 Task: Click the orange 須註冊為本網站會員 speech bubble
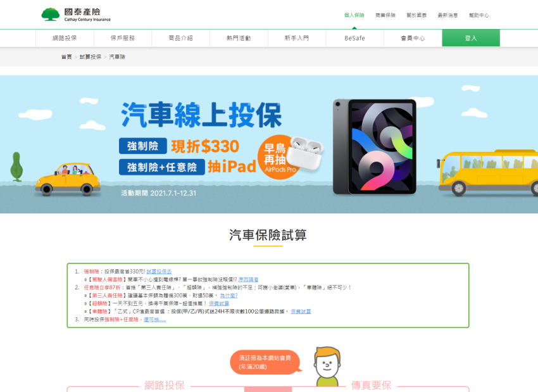265,362
